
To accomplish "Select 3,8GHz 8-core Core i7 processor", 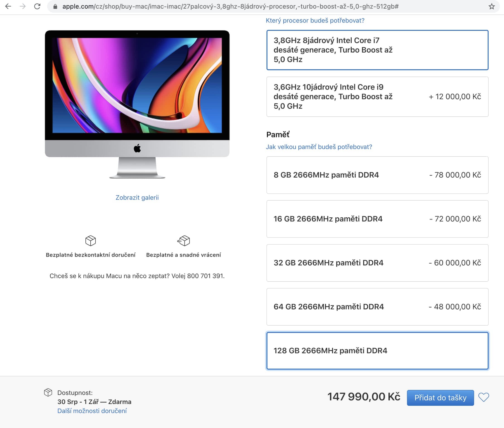I will [377, 50].
